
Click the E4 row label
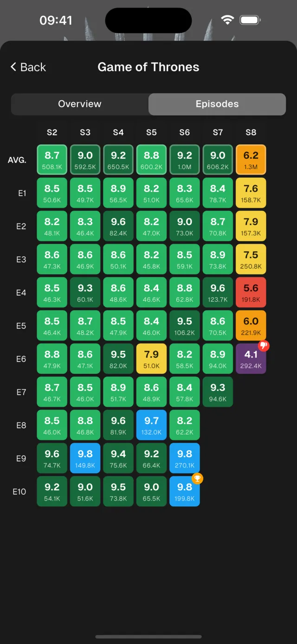pyautogui.click(x=21, y=293)
